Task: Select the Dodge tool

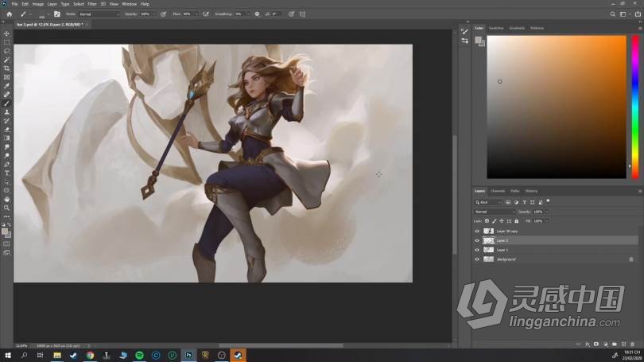Action: click(6, 155)
